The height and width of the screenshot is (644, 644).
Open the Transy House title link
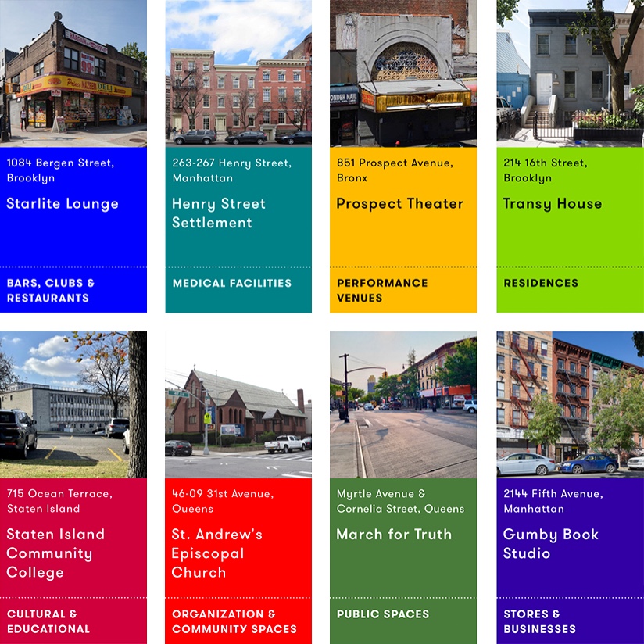tap(552, 204)
